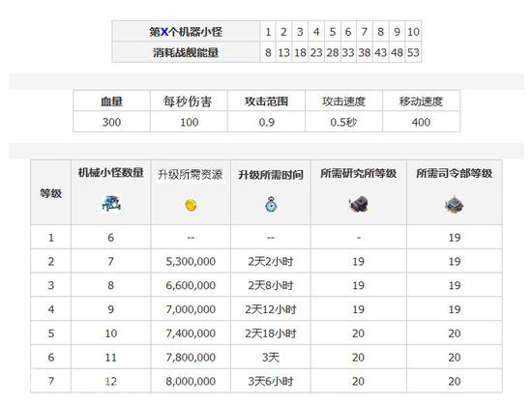The width and height of the screenshot is (532, 406).
Task: Click the health value 300
Action: click(111, 122)
